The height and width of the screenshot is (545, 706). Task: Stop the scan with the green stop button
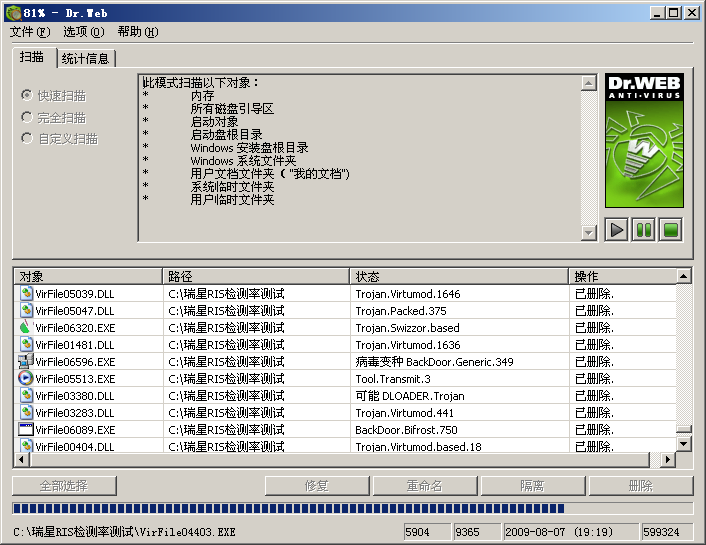(670, 230)
